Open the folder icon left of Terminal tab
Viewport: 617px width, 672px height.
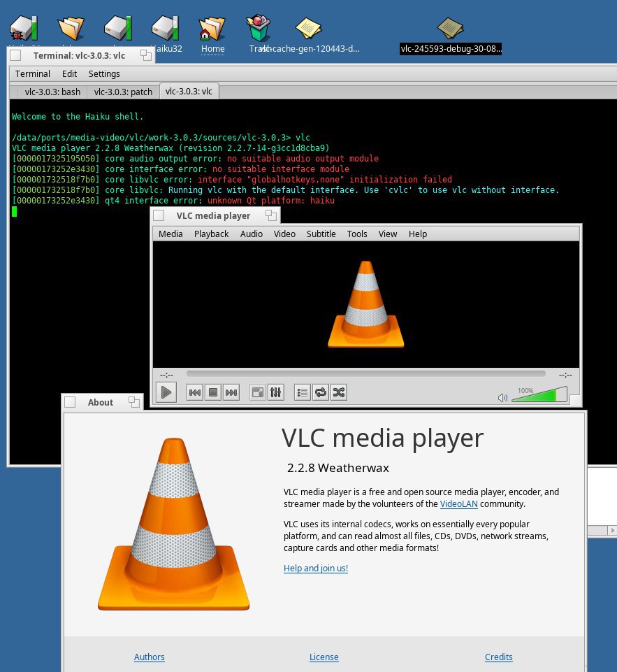(x=71, y=28)
